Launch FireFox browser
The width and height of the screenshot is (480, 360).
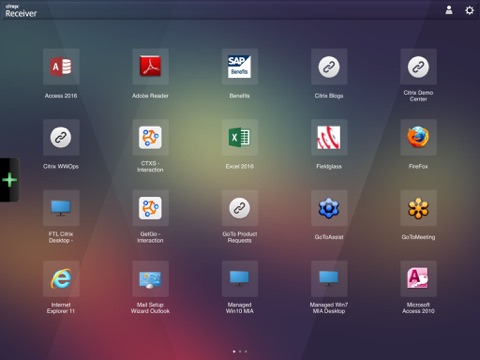418,137
